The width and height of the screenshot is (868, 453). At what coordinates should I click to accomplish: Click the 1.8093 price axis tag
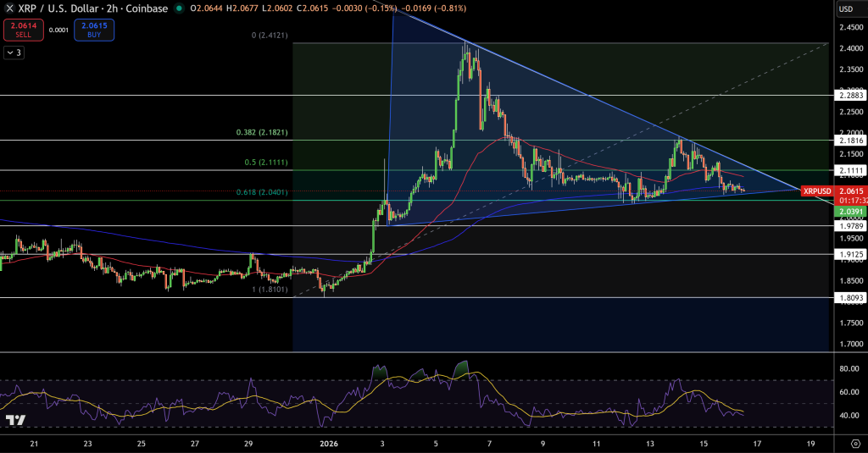click(851, 297)
